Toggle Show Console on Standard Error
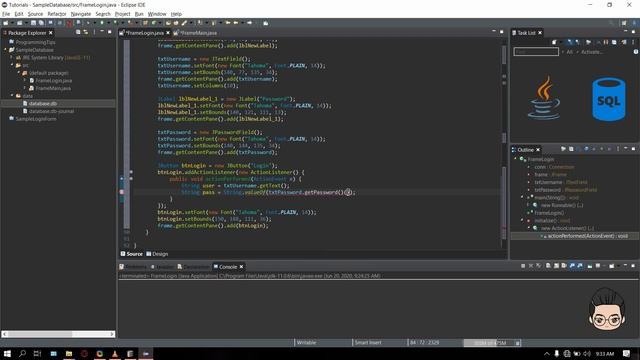Image resolution: width=640 pixels, height=360 pixels. click(580, 266)
